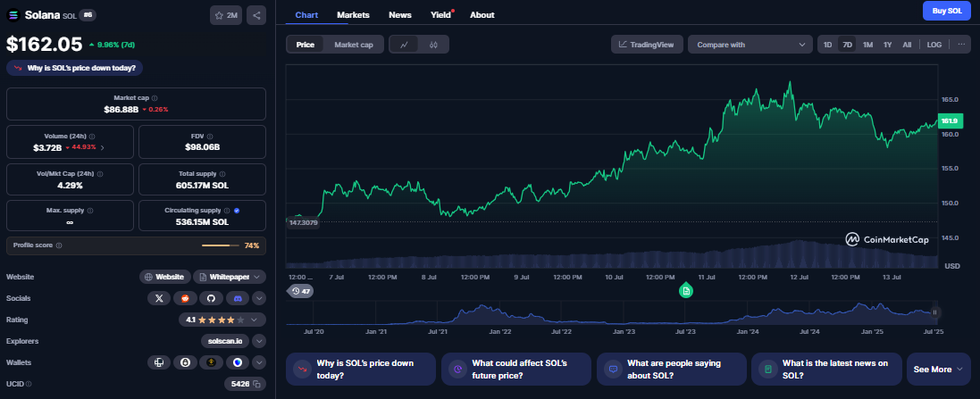Screen dimensions: 980x399
Task: Open the Reddit social icon
Action: [x=186, y=297]
